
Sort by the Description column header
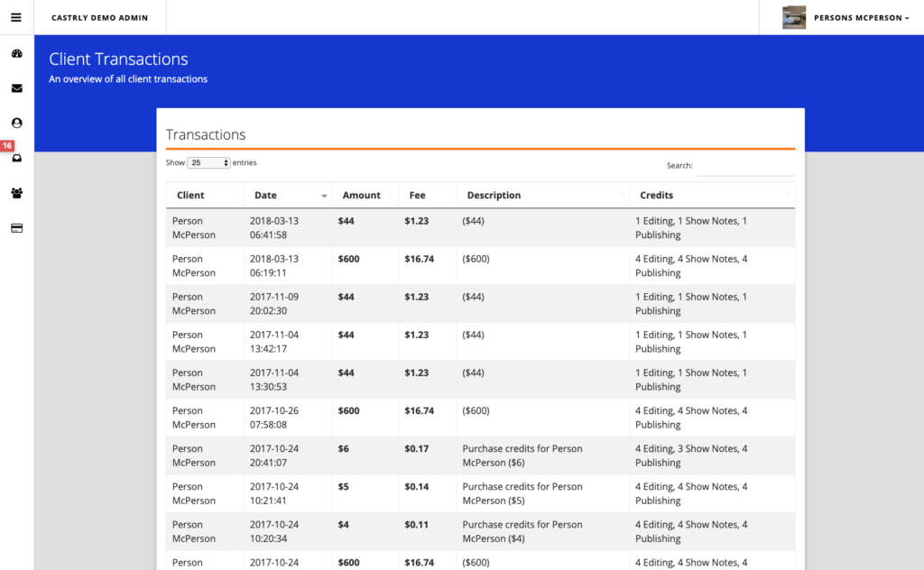[542, 195]
